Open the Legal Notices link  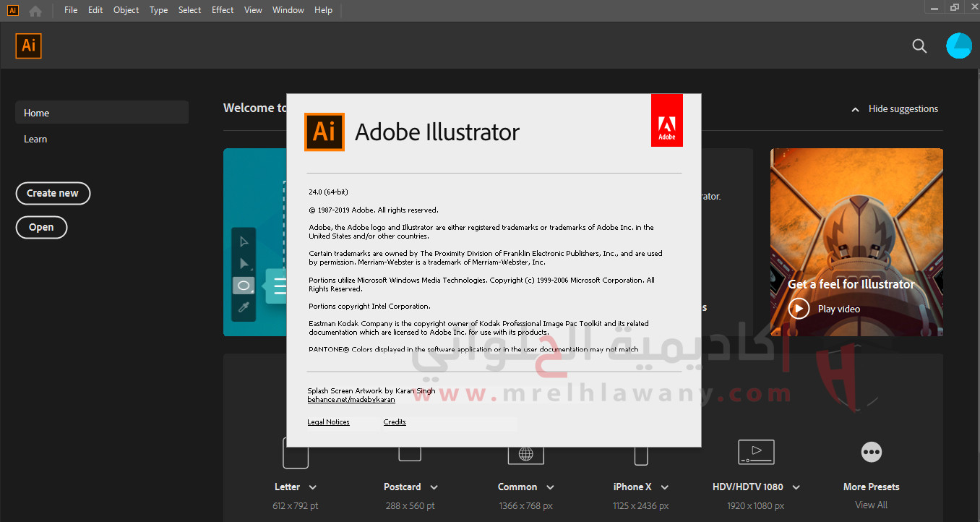click(x=328, y=422)
